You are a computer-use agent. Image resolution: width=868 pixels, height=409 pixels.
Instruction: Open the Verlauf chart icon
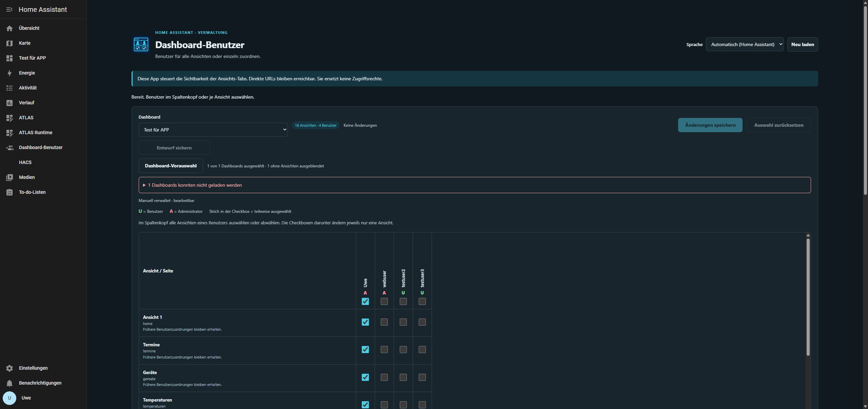pos(9,103)
